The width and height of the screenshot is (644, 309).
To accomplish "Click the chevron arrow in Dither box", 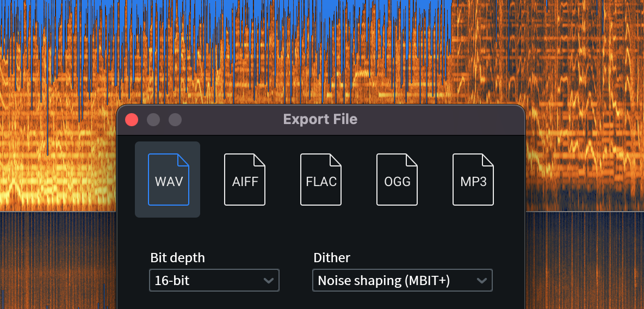I will (481, 281).
